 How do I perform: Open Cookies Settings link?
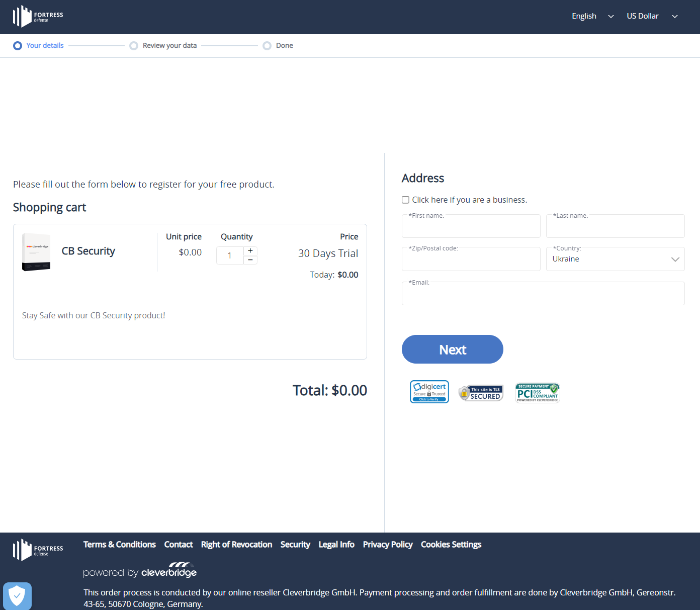[451, 545]
